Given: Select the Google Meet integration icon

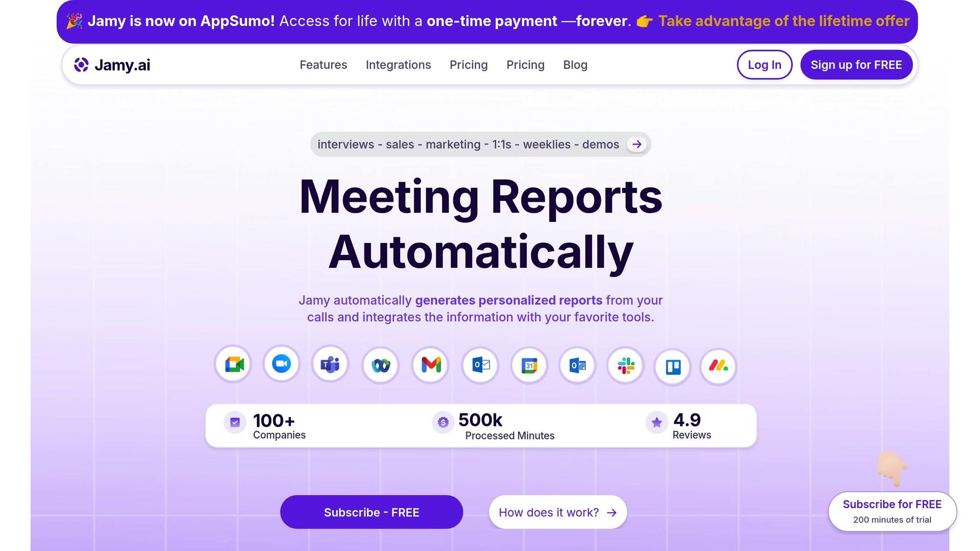Looking at the screenshot, I should point(234,364).
